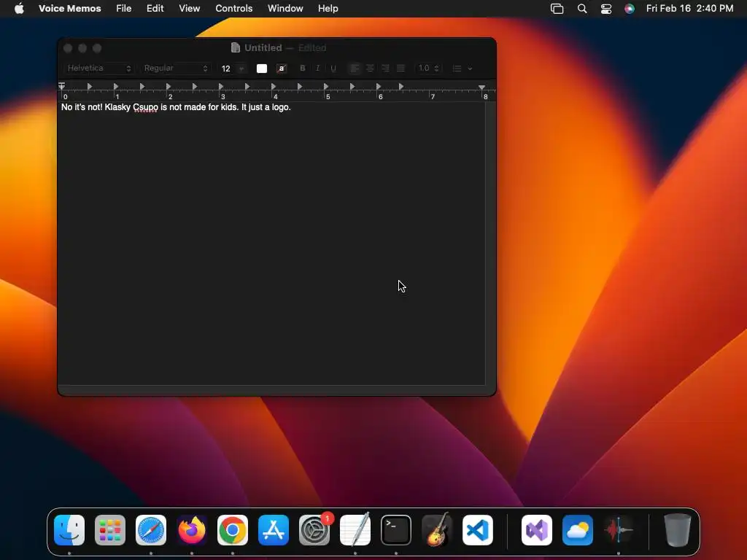Close the Untitled document window
The width and height of the screenshot is (747, 560).
68,48
